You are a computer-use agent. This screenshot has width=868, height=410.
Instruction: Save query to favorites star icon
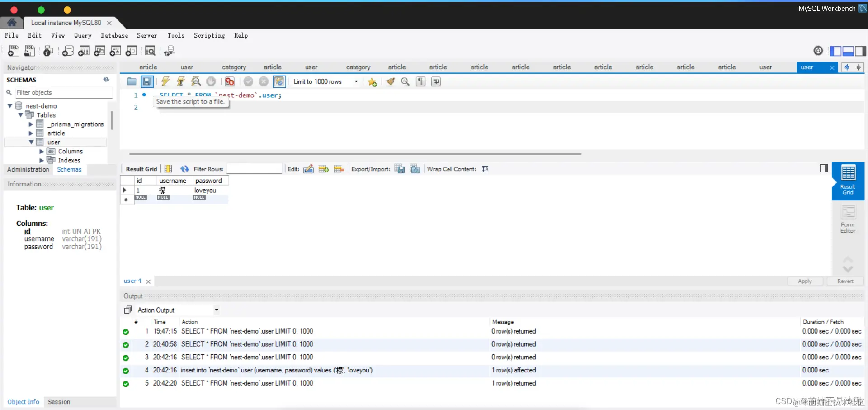(x=372, y=82)
